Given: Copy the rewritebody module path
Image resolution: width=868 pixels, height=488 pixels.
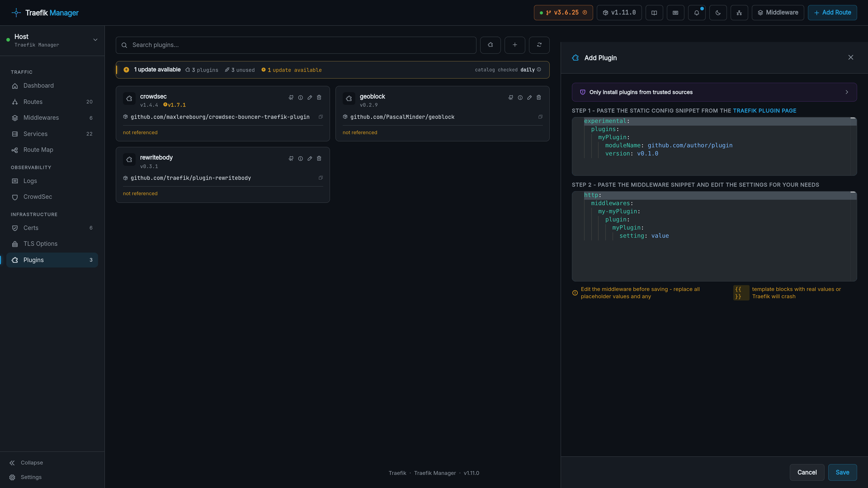Looking at the screenshot, I should 321,178.
